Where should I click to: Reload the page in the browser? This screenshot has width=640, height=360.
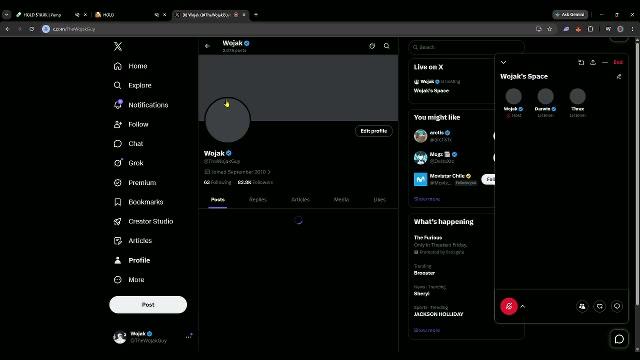click(x=32, y=29)
